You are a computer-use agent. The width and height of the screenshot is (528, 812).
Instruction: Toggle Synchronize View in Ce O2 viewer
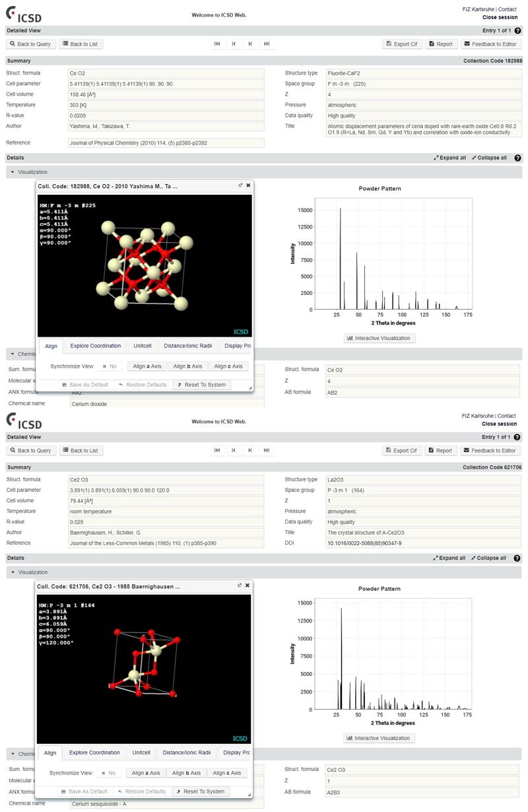[110, 366]
